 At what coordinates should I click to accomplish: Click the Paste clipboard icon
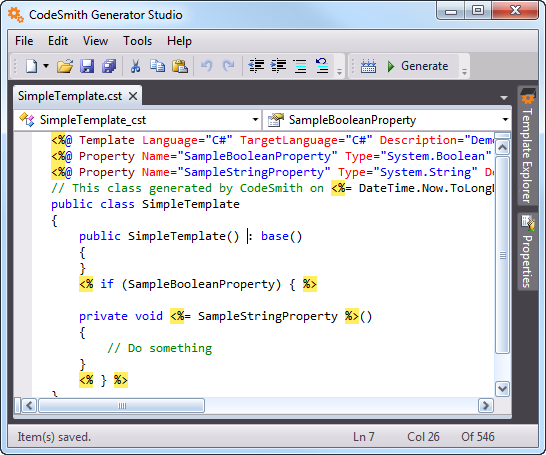tap(180, 66)
